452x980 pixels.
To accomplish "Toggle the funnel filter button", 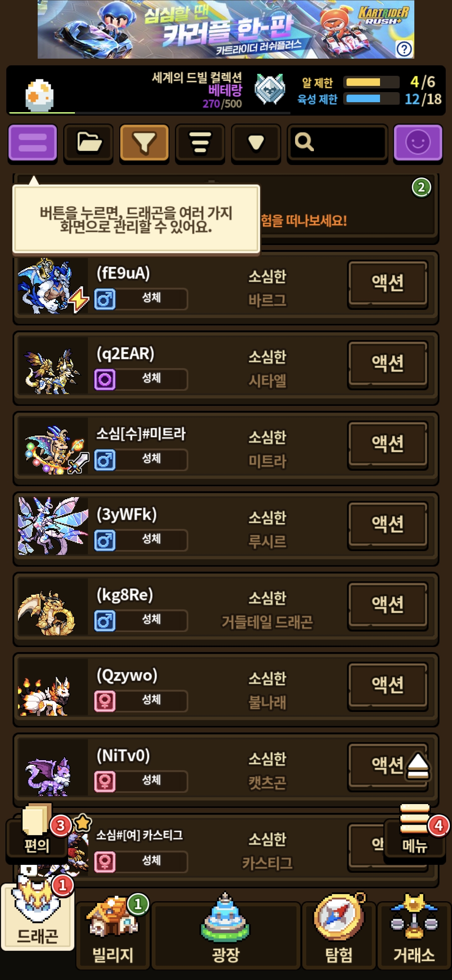I will (x=144, y=143).
